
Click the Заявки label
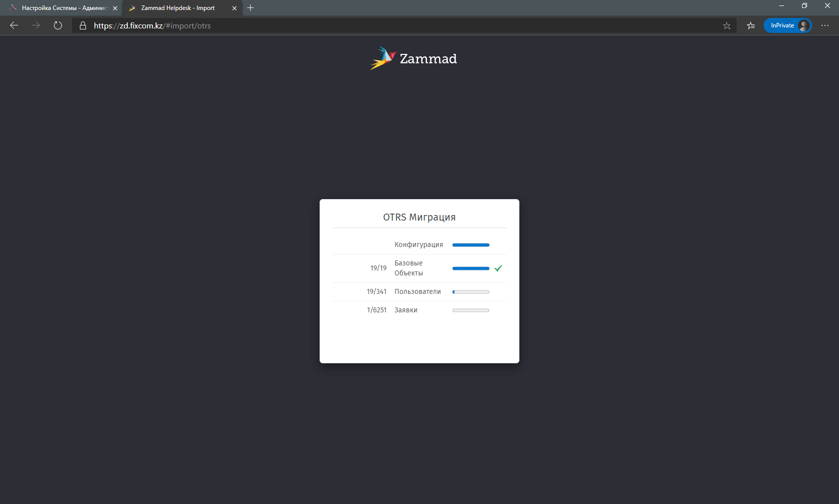pyautogui.click(x=406, y=310)
